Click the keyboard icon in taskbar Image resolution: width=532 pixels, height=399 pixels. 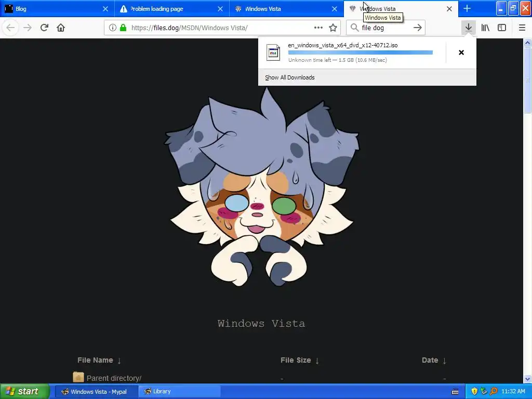coord(455,392)
